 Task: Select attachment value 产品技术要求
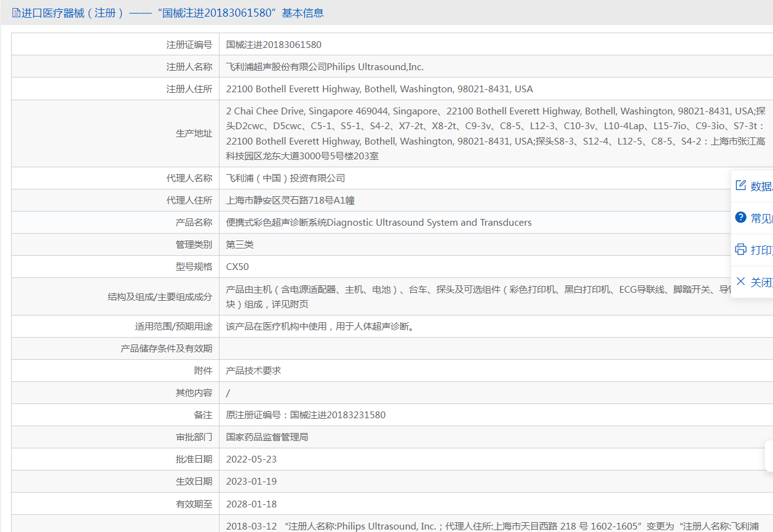pos(253,371)
